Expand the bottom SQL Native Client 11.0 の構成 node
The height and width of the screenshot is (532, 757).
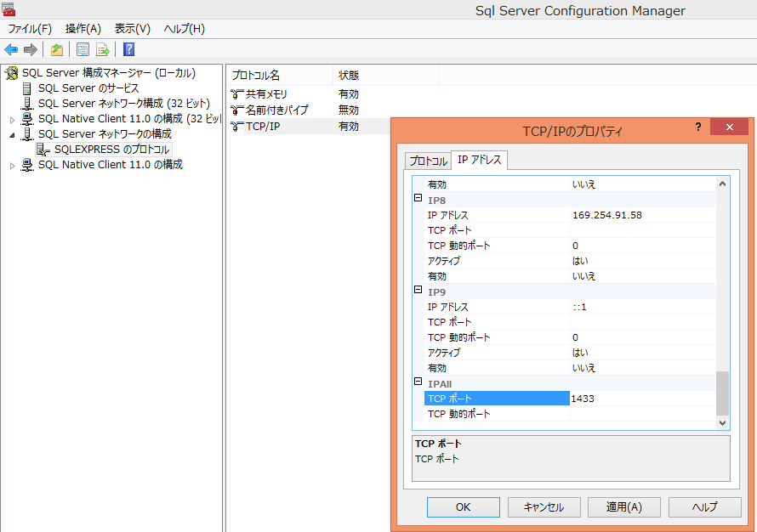tap(13, 166)
